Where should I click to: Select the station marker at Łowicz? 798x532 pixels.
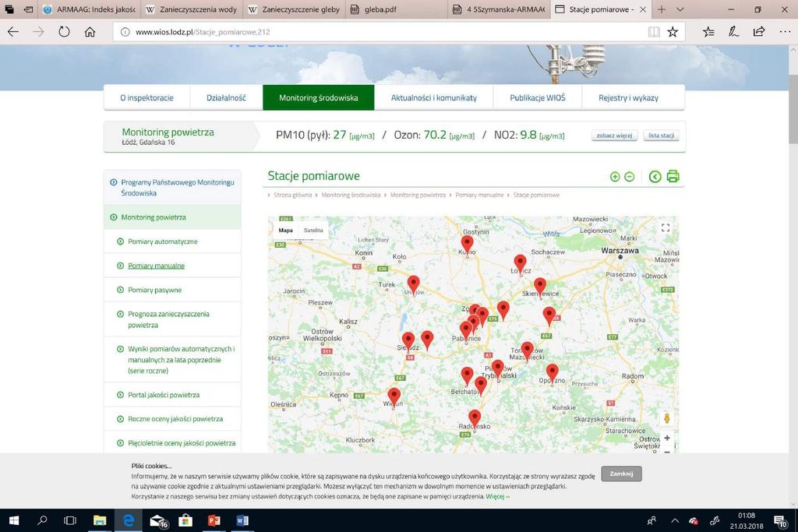[x=520, y=263]
